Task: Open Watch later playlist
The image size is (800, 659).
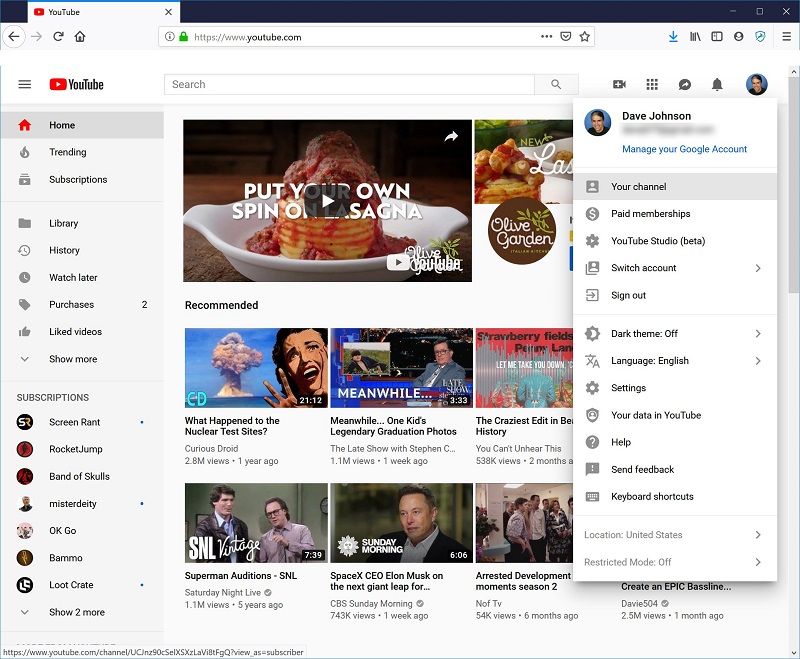Action: coord(82,277)
